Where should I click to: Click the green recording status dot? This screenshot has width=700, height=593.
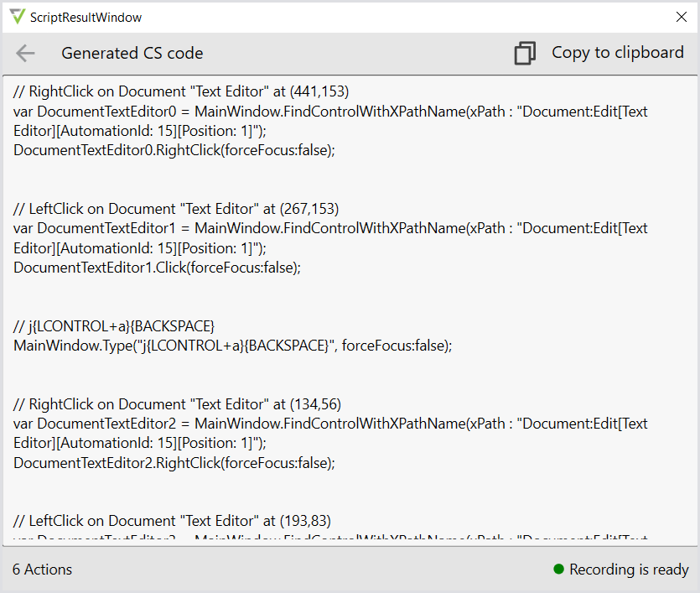pyautogui.click(x=558, y=570)
